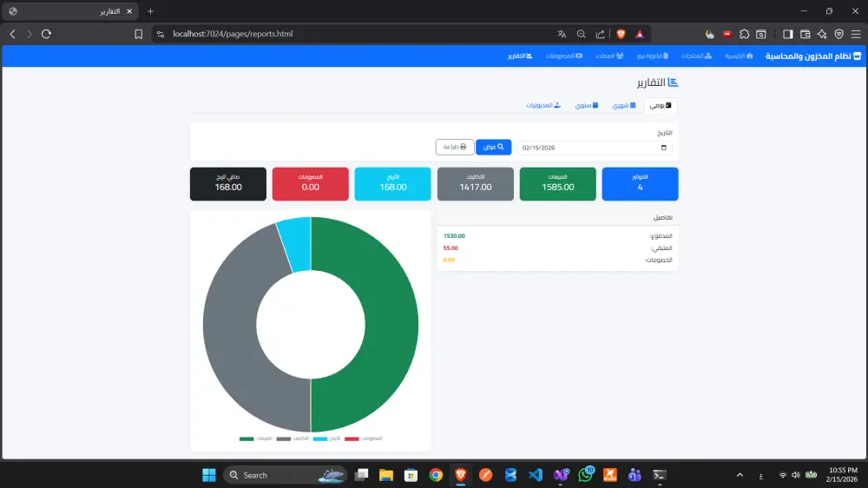The width and height of the screenshot is (868, 488).
Task: Open the Leo AI sparkle icon
Action: coord(822,34)
